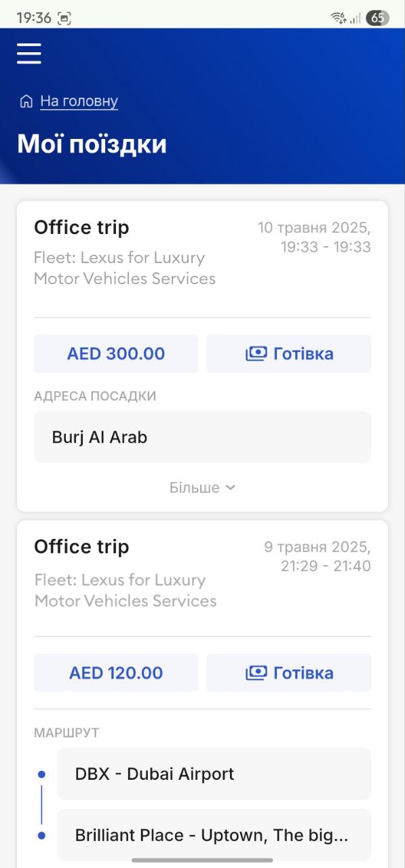
Task: Click the route dot beside Brilliant Place
Action: tap(41, 835)
